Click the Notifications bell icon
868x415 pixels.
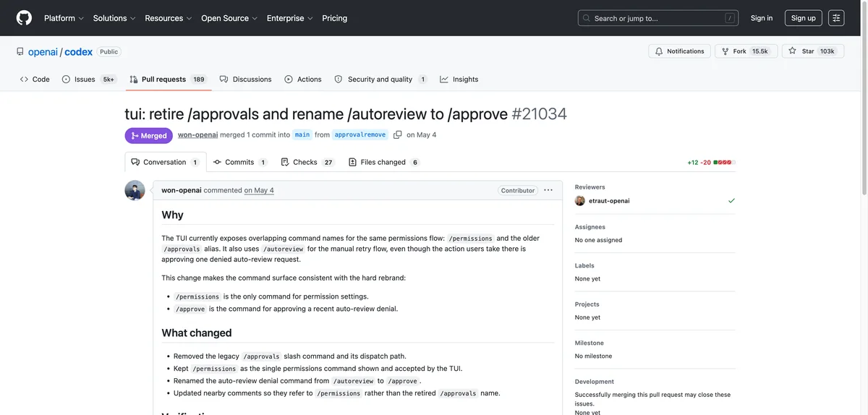click(659, 51)
